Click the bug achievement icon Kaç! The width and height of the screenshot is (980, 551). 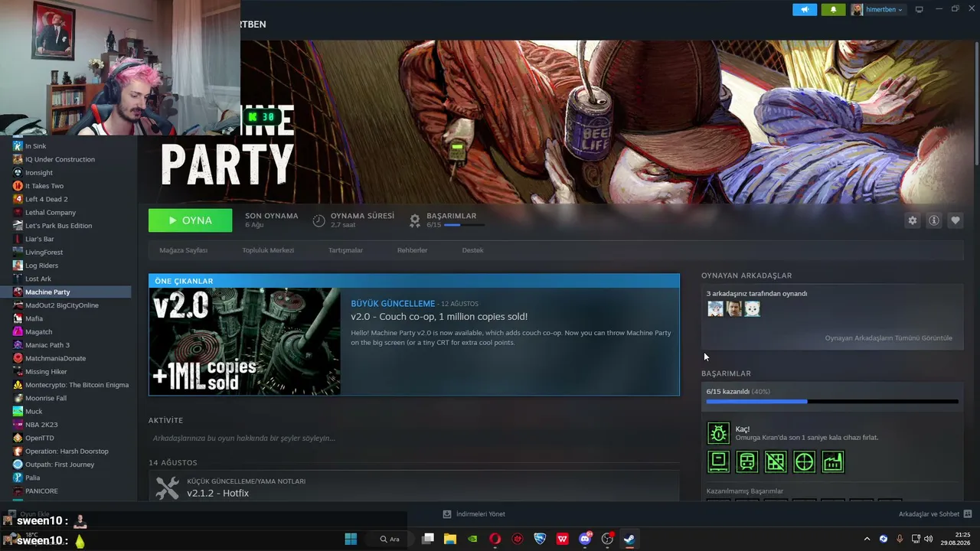pos(718,433)
